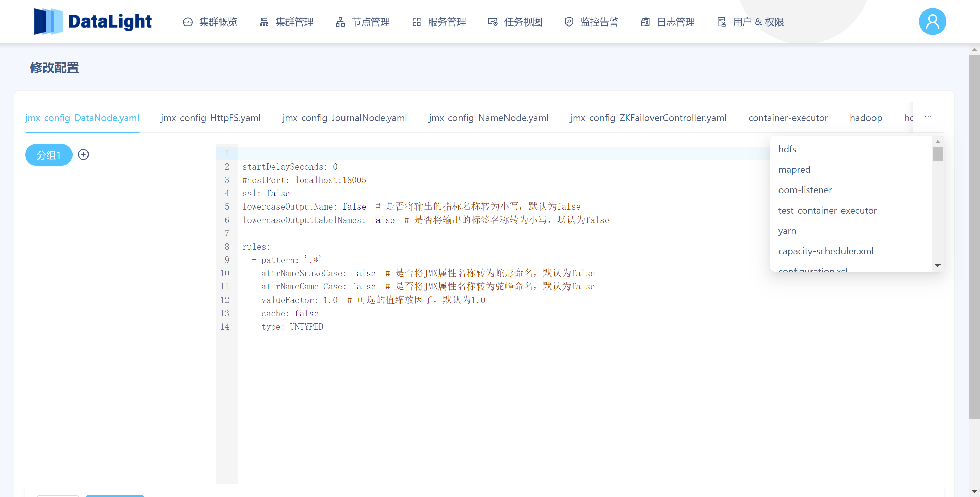Image resolution: width=980 pixels, height=497 pixels.
Task: Switch to container-executor tab
Action: point(788,118)
